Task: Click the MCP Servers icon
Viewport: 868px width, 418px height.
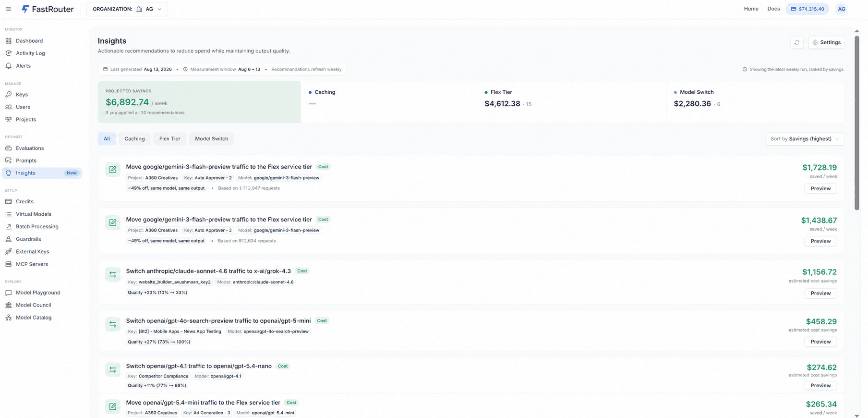Action: [x=9, y=264]
